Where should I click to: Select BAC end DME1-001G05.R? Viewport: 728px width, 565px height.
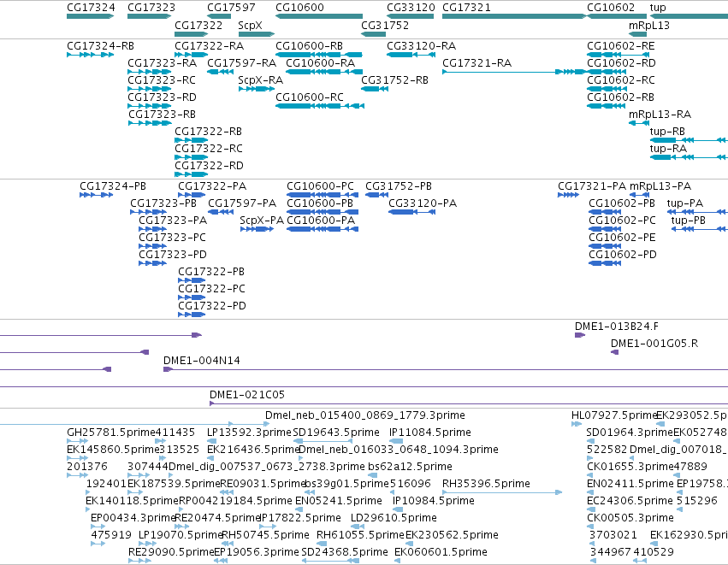coord(654,344)
